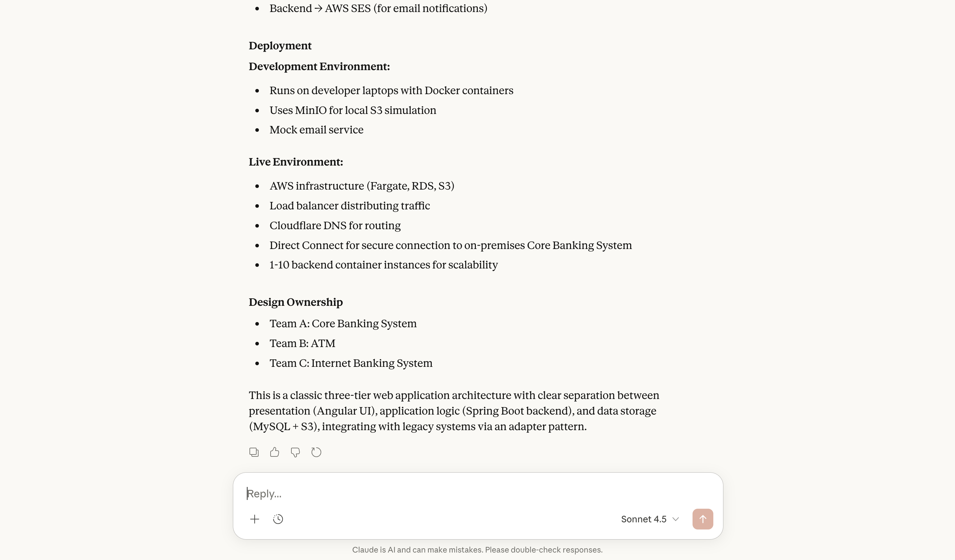Open the attachment menu with the plus icon

coord(255,519)
